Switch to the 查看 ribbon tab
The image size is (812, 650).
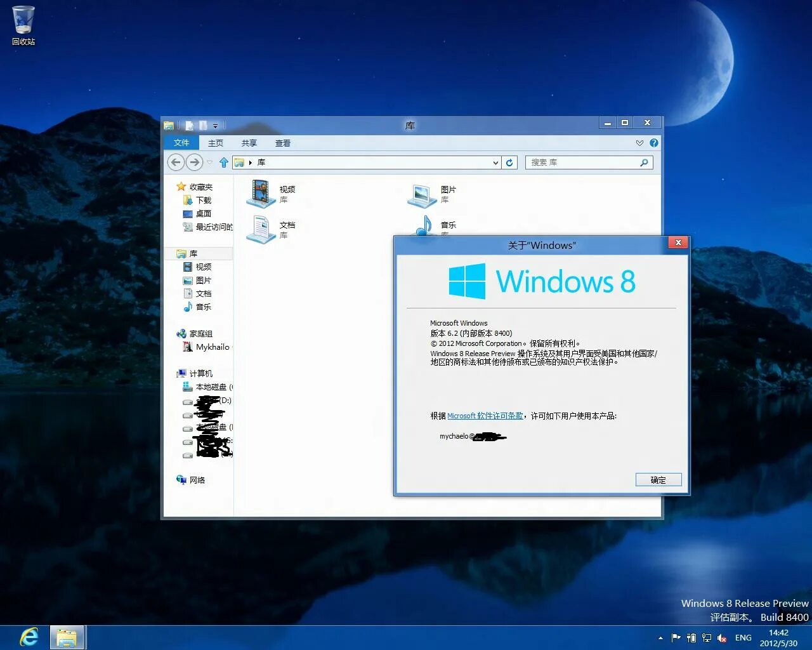coord(283,143)
